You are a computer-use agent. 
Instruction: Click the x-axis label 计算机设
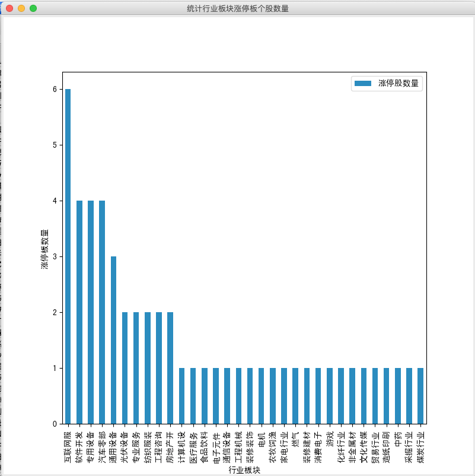pyautogui.click(x=181, y=447)
